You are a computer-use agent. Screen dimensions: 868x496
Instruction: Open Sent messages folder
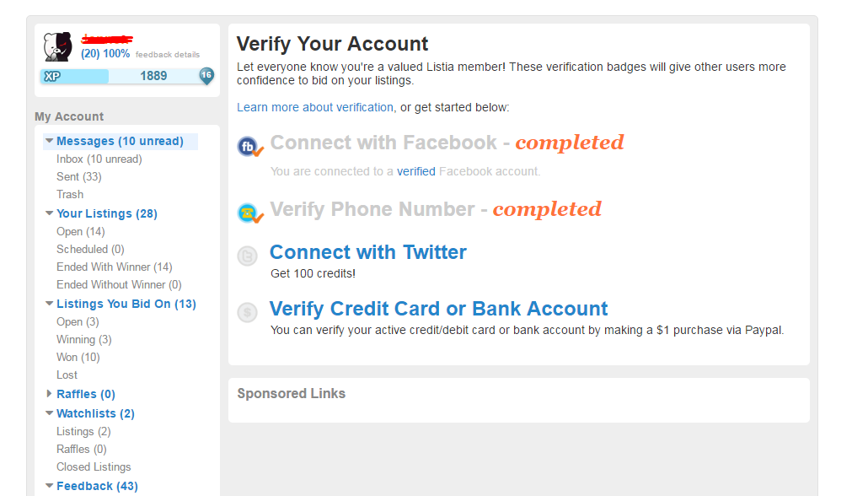(78, 177)
